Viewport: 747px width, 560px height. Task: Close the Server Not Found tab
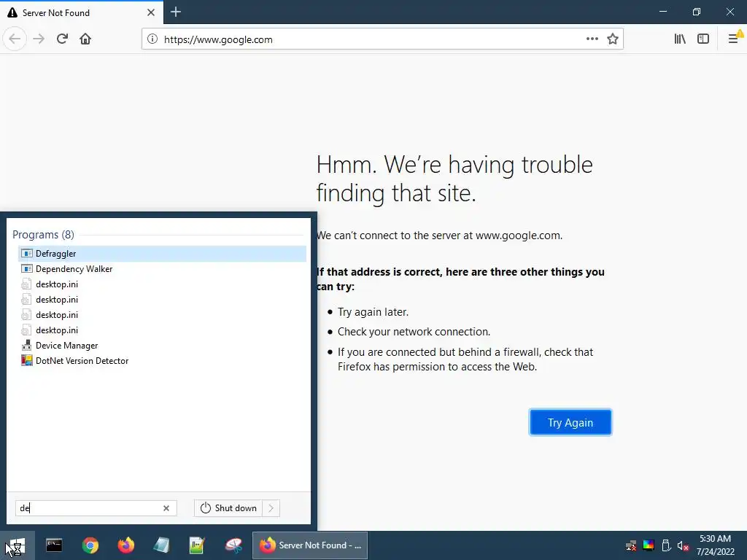150,12
